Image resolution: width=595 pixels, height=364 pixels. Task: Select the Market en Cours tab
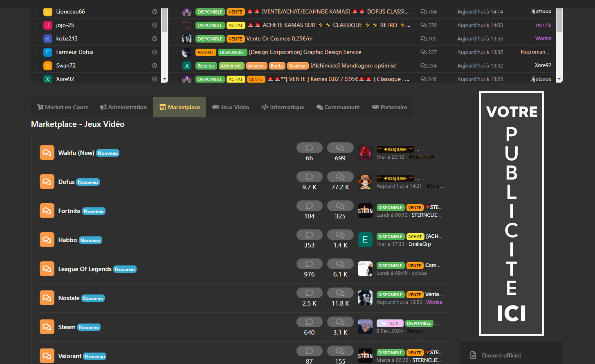click(x=63, y=107)
